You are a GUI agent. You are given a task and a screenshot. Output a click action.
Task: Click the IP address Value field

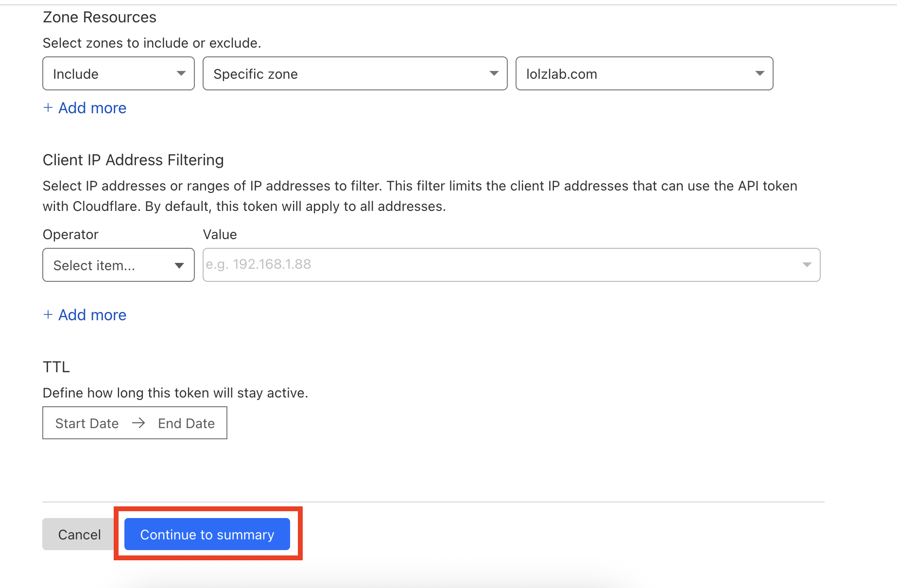[512, 265]
